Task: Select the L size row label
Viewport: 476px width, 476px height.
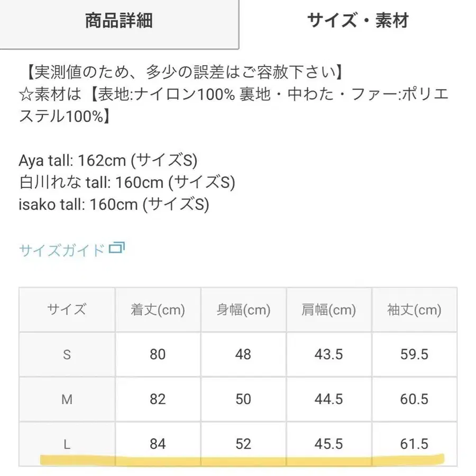Action: [67, 444]
